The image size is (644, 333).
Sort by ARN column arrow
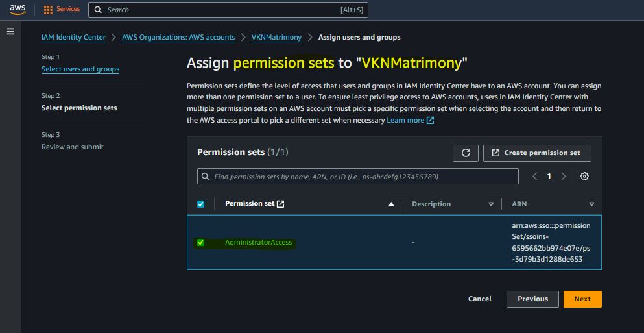(591, 204)
